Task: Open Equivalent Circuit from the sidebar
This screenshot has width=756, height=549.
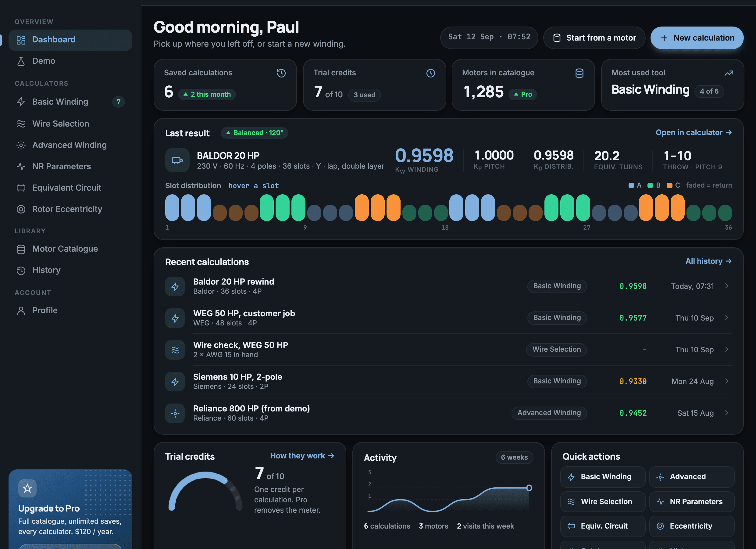Action: [x=70, y=188]
